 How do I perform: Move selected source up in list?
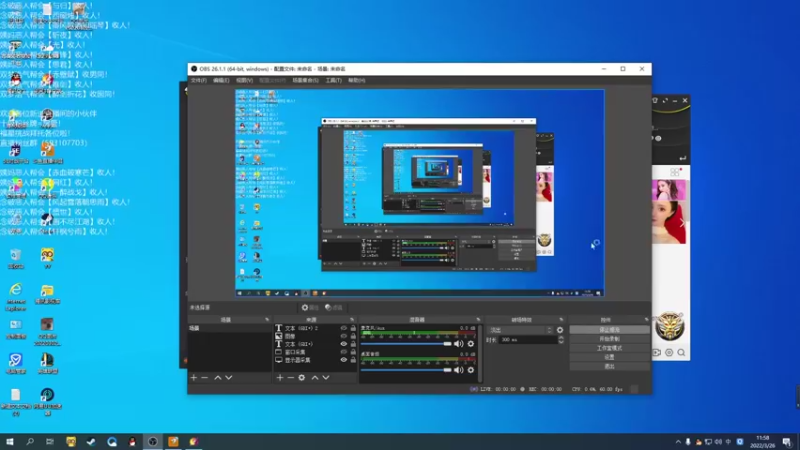tap(315, 378)
